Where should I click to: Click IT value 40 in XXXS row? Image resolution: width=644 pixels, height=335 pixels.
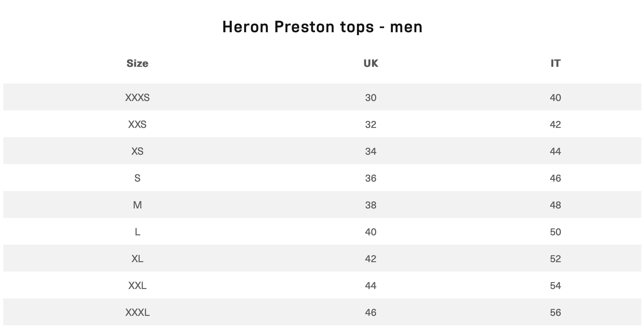(555, 98)
